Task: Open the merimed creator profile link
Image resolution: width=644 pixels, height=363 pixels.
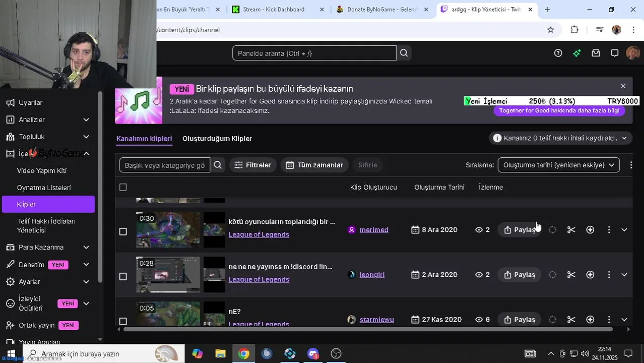Action: [x=374, y=230]
